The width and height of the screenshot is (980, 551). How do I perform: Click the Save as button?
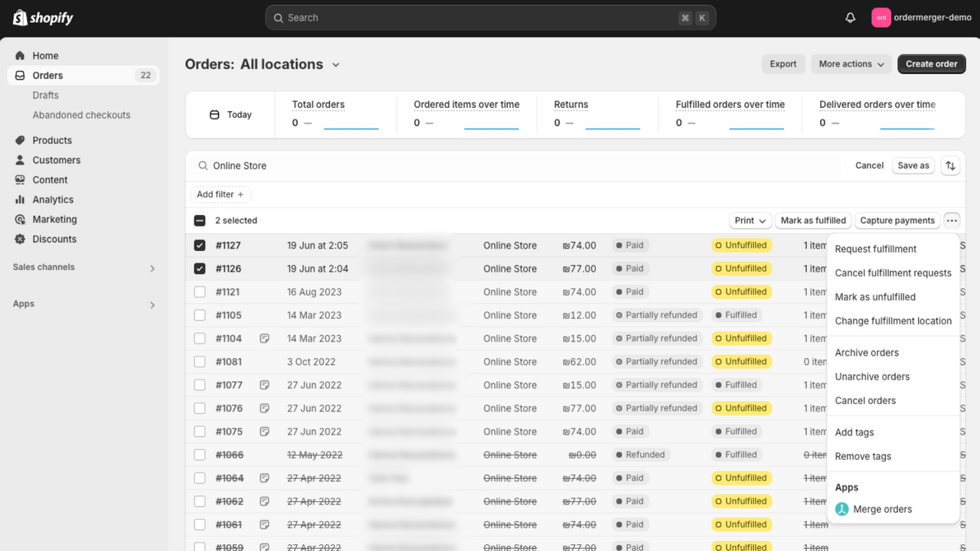tap(913, 165)
